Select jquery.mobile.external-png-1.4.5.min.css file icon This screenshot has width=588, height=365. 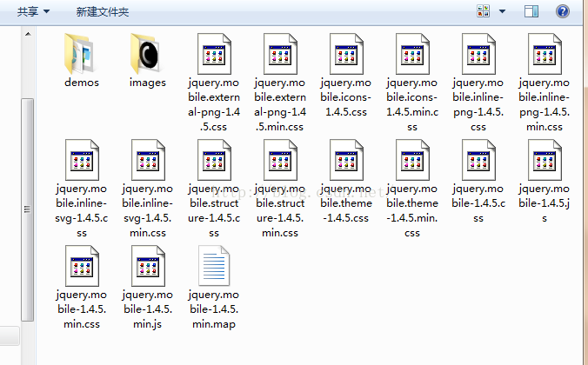(280, 54)
